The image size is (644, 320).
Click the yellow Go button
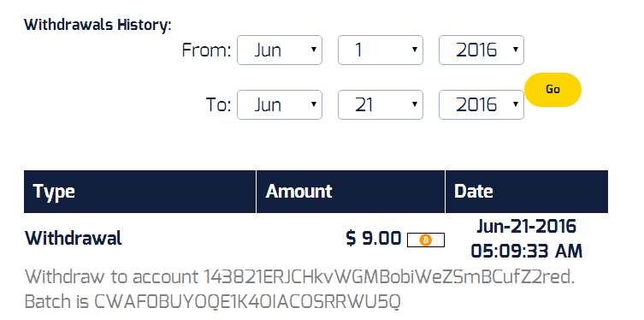coord(552,90)
